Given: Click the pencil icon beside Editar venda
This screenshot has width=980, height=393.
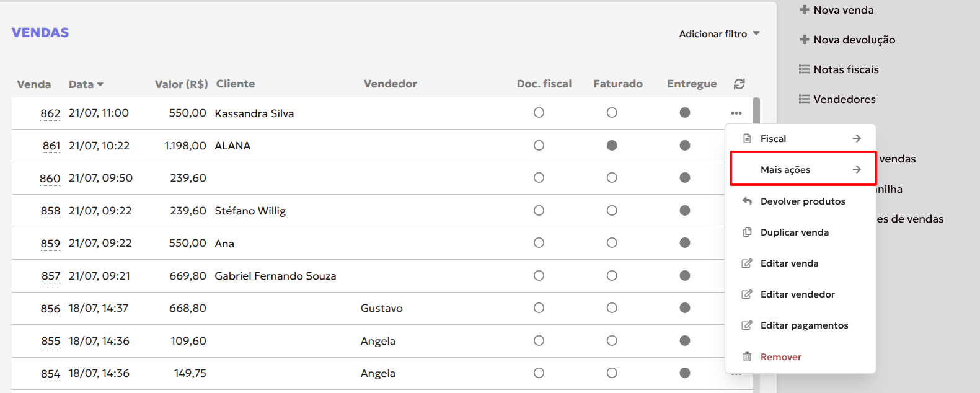Looking at the screenshot, I should [x=747, y=263].
